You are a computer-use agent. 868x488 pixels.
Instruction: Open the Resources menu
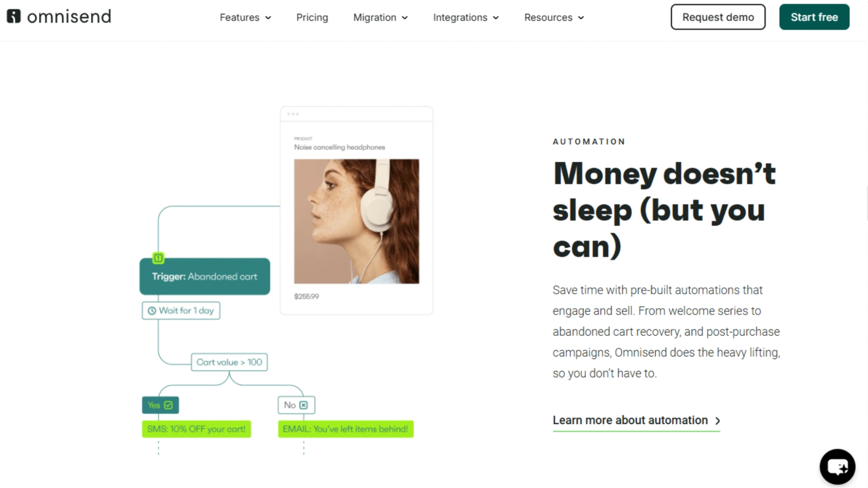click(554, 17)
